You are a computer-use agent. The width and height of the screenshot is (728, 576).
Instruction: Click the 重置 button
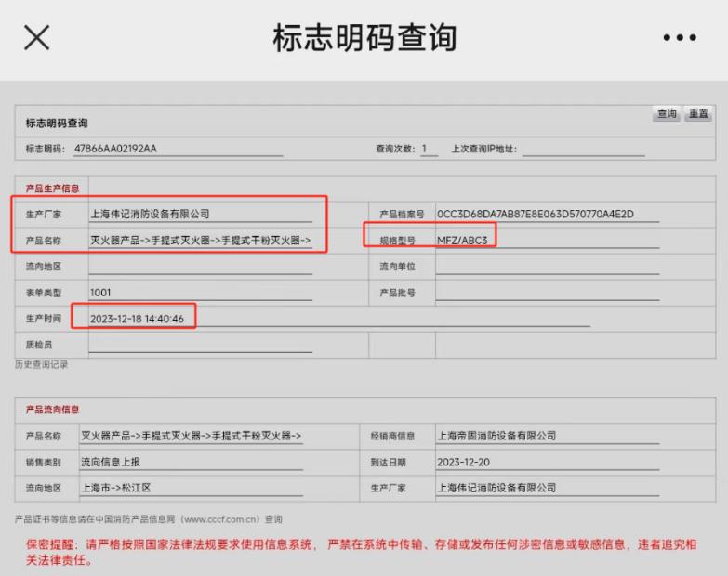point(698,113)
